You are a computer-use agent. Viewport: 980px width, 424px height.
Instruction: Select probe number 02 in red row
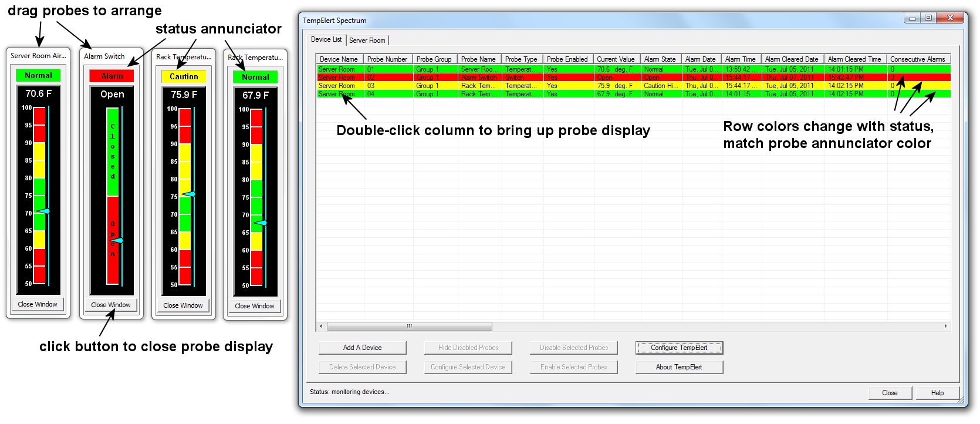coord(388,78)
